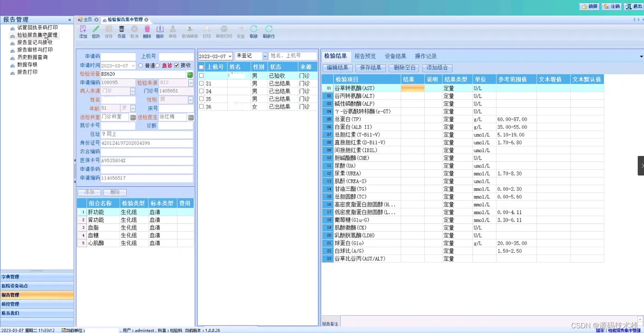Click the green browse button beside 检验设备

[190, 75]
